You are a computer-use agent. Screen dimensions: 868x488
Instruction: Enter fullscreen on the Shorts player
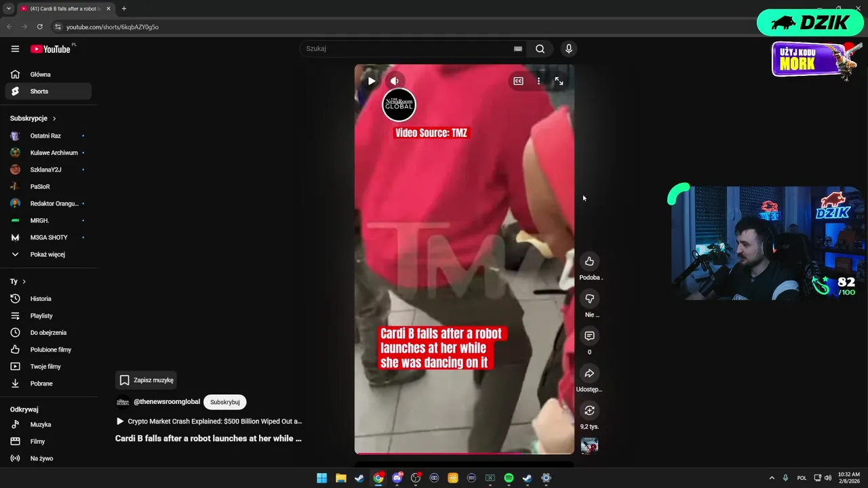pos(559,81)
